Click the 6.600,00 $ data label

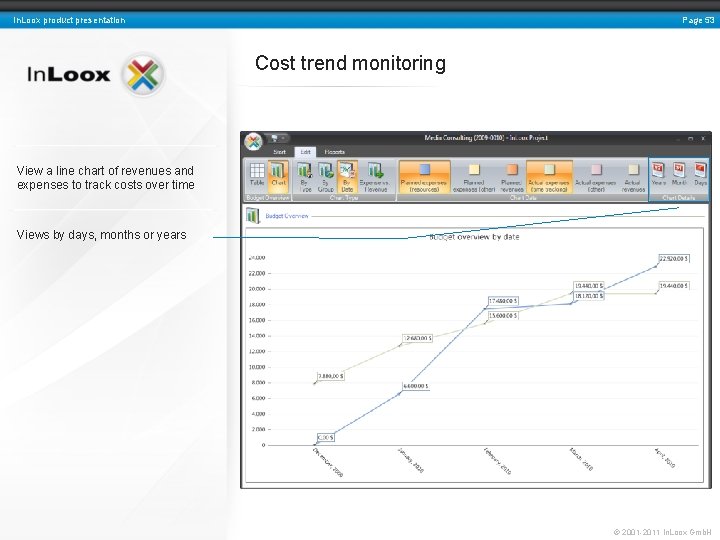[416, 387]
